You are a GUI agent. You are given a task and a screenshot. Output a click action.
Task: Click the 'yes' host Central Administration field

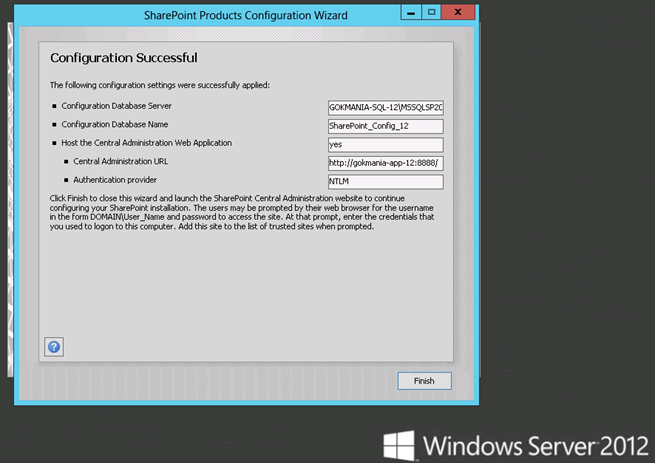point(386,145)
